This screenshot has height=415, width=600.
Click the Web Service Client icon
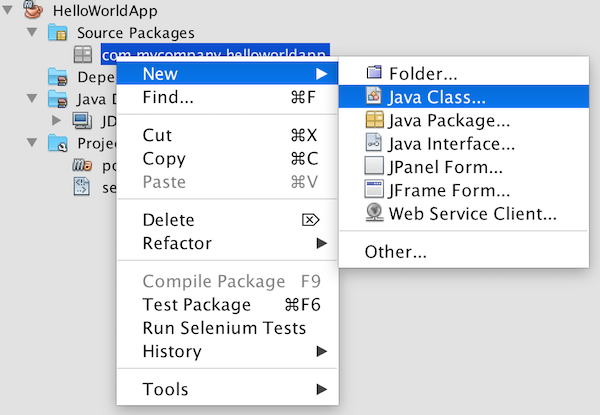click(374, 212)
